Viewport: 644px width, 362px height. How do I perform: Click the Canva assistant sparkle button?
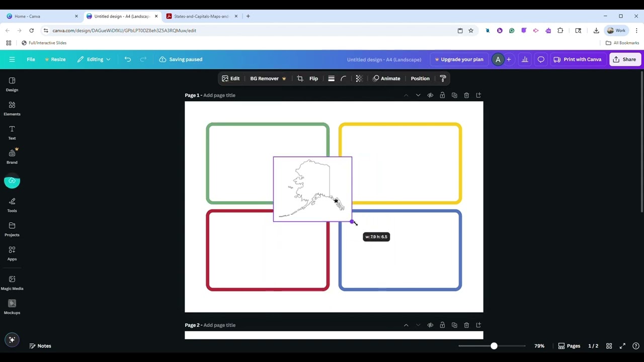tap(12, 340)
